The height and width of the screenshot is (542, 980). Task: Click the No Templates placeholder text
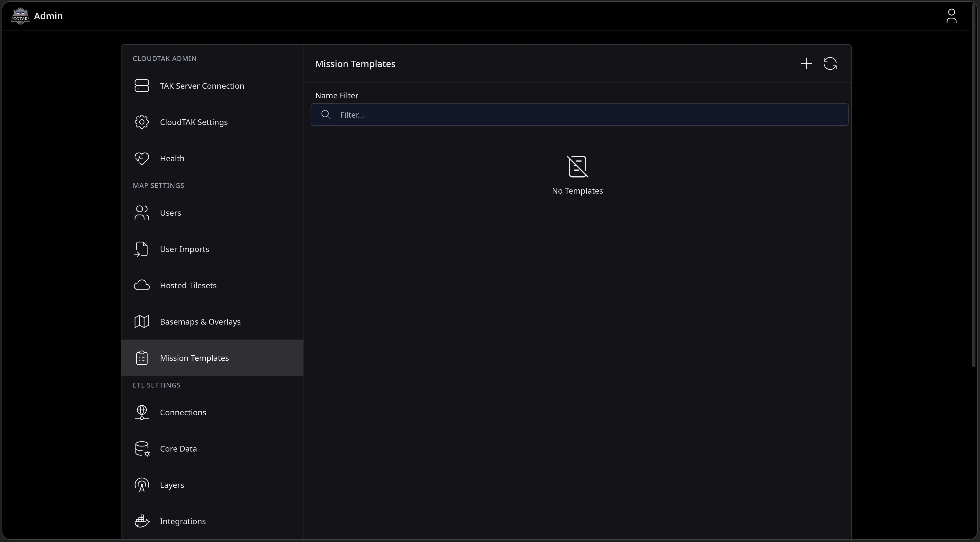pos(577,191)
